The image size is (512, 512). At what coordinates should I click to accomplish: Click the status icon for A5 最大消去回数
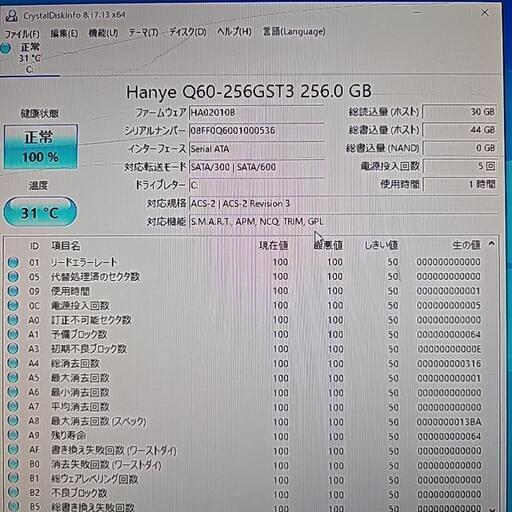[x=13, y=378]
